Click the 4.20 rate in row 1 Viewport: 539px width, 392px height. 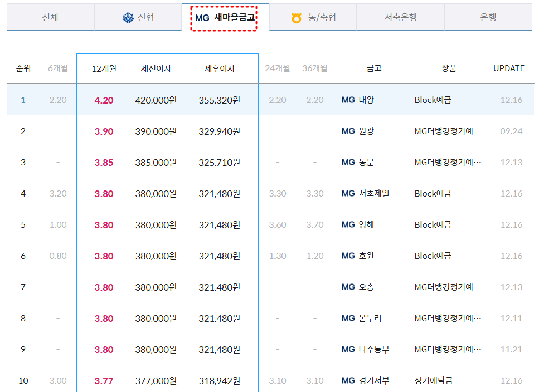tap(104, 100)
